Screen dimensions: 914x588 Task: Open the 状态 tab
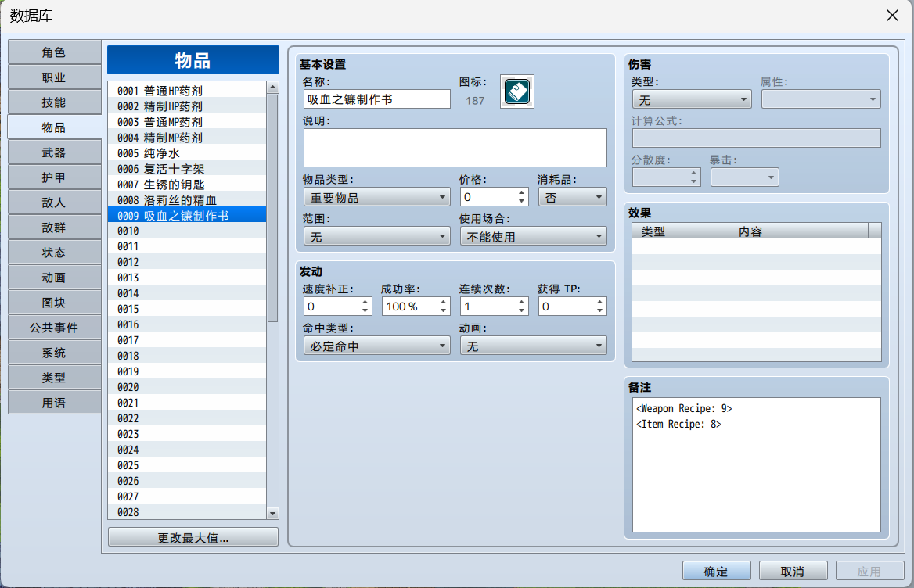54,253
